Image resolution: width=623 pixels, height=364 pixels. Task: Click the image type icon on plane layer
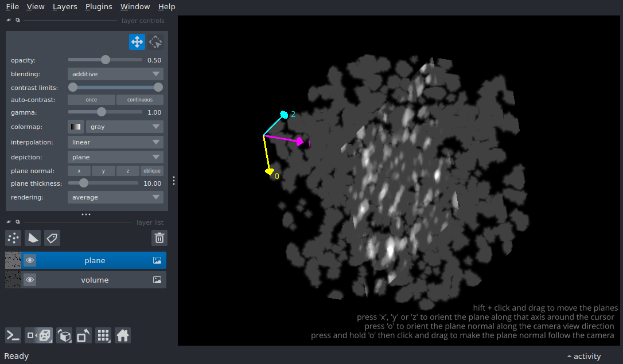(157, 260)
